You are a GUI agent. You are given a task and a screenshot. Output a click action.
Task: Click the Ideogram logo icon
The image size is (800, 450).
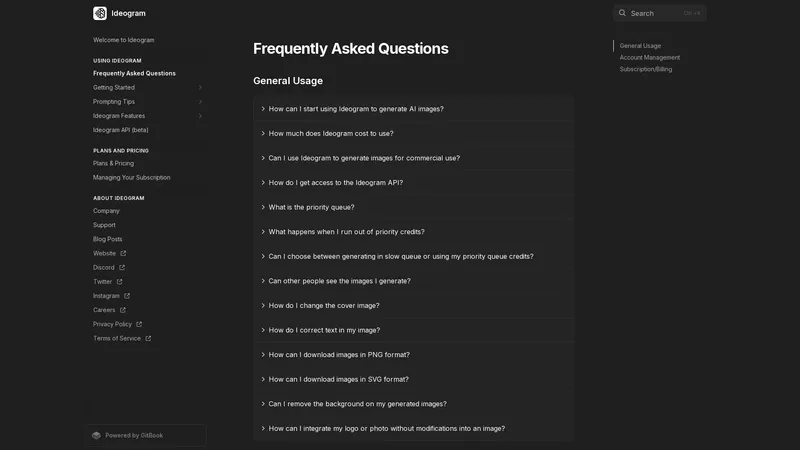[99, 13]
